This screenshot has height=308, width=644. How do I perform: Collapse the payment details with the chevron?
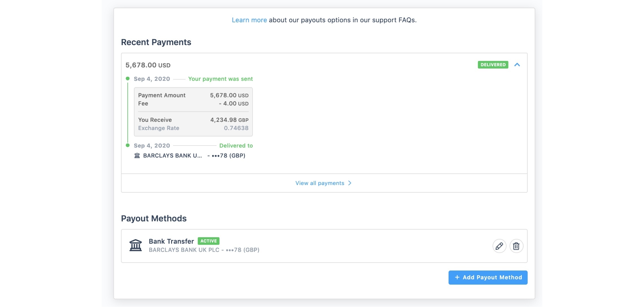pyautogui.click(x=517, y=65)
